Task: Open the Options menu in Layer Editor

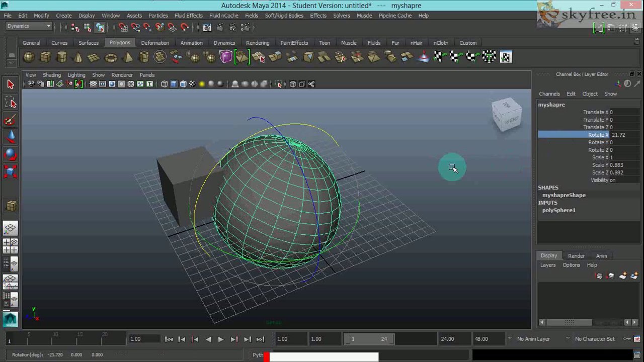Action: point(571,265)
